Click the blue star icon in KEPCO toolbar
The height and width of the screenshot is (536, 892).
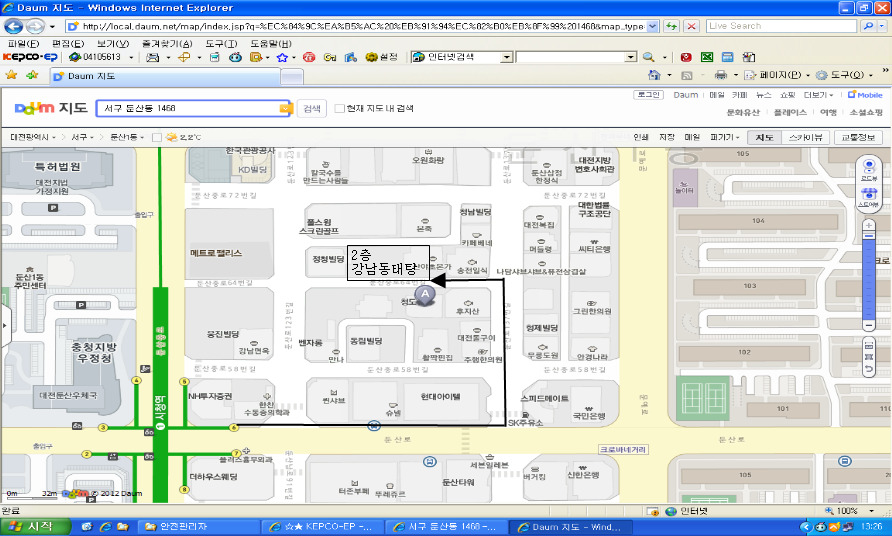tap(282, 57)
